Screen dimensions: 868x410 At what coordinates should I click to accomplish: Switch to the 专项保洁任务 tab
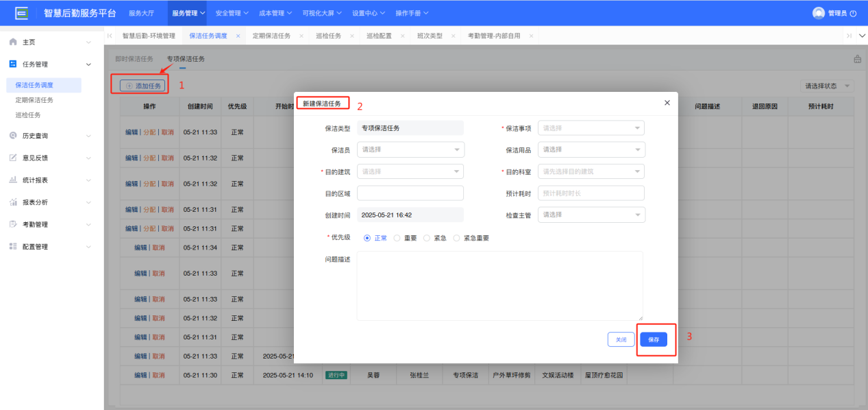coord(186,59)
